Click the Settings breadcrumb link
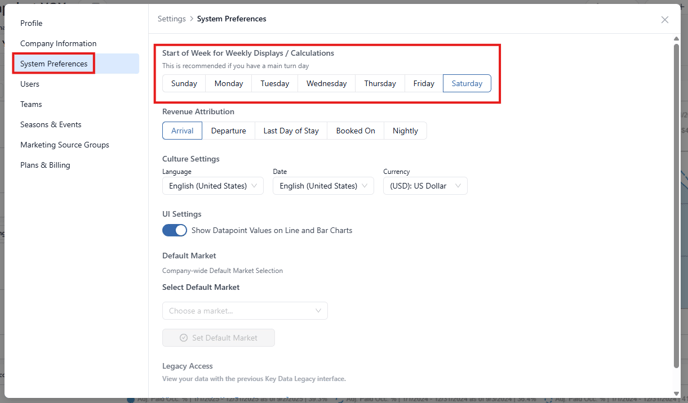 point(172,19)
